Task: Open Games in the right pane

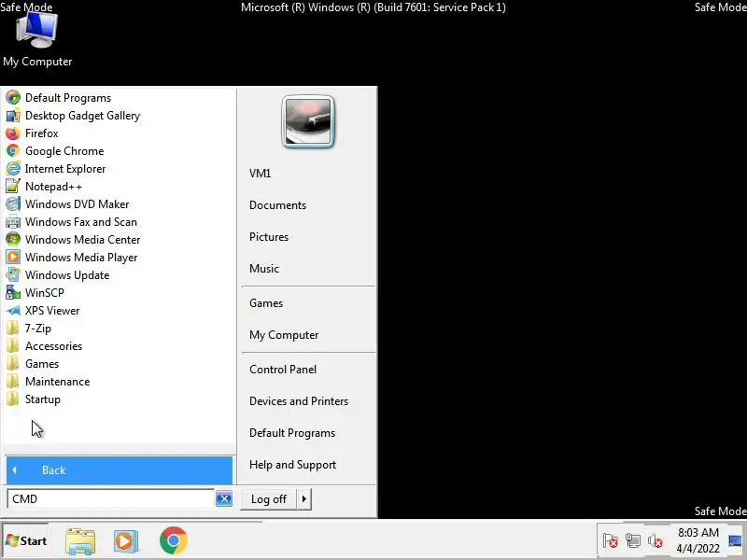Action: pos(266,303)
